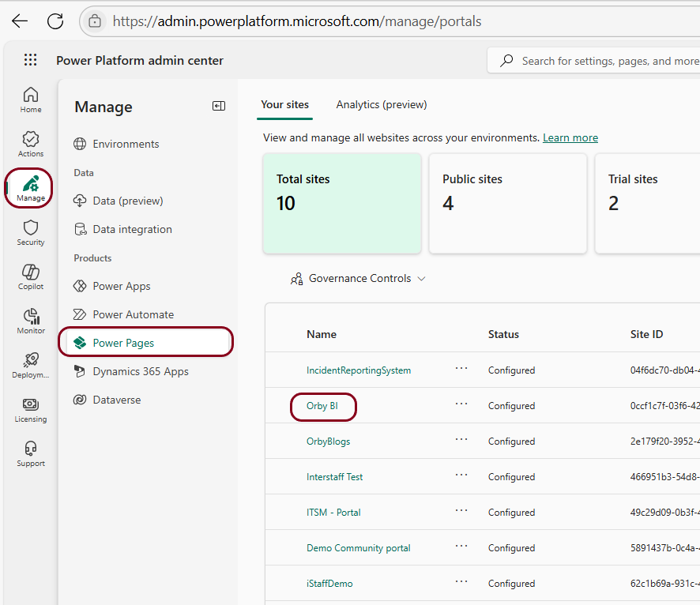Open Licensing in left rail
Screen dimensions: 700x605
pyautogui.click(x=30, y=409)
